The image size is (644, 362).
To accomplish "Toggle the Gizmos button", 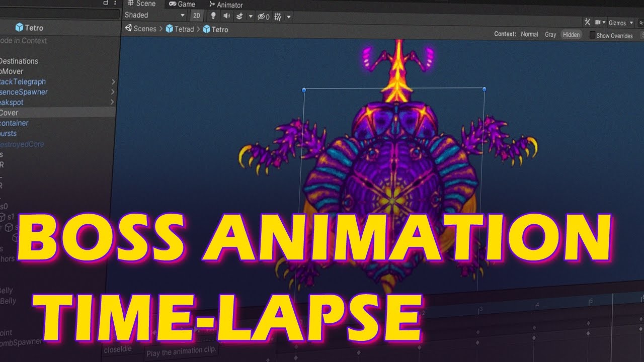I will click(617, 23).
